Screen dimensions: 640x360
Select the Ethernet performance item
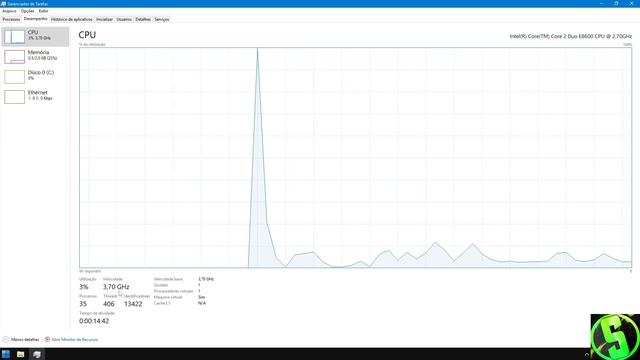(35, 97)
